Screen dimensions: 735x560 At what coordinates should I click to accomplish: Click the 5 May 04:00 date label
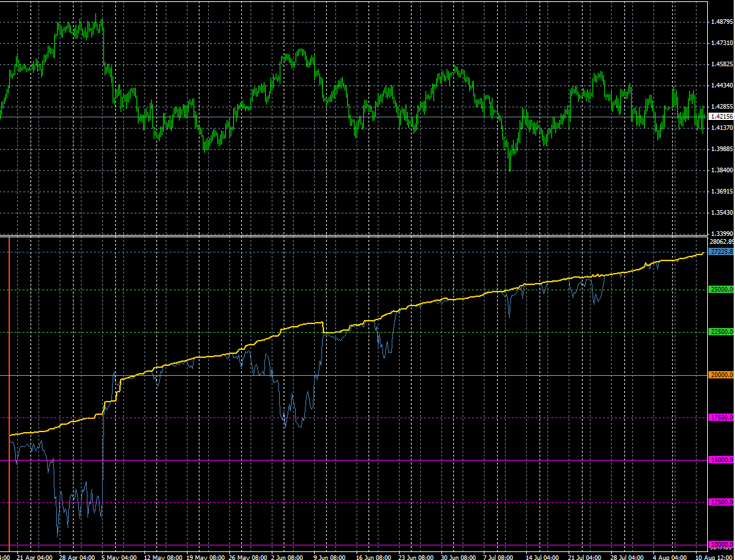118,557
